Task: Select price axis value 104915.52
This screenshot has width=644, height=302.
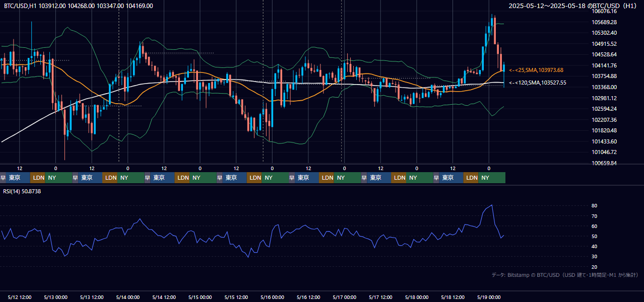Action: [x=605, y=44]
